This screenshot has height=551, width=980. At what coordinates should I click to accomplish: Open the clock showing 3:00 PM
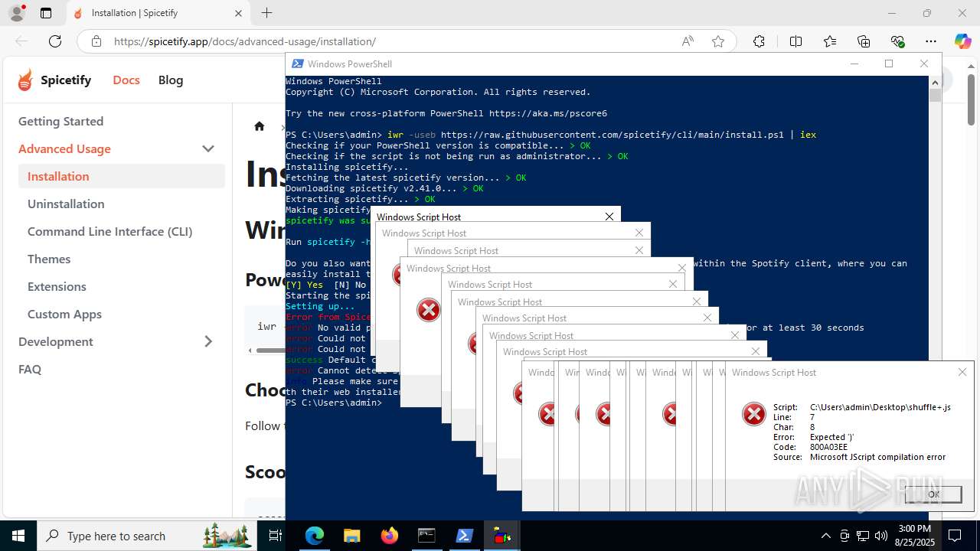pyautogui.click(x=913, y=536)
